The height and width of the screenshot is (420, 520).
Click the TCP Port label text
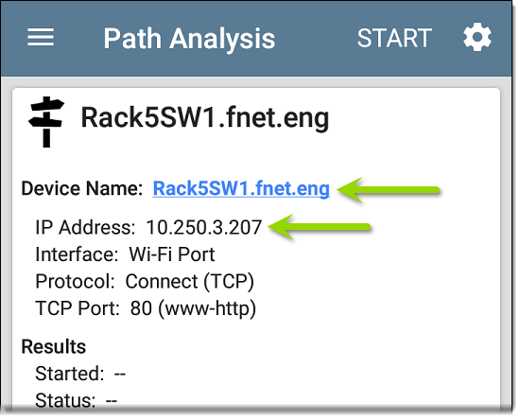point(78,308)
